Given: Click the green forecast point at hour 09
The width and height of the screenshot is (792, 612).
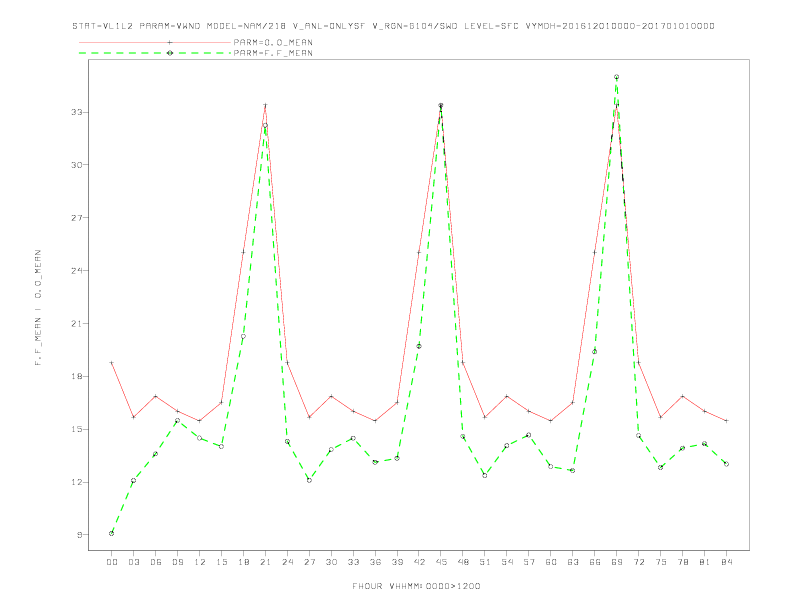Looking at the screenshot, I should pos(177,420).
